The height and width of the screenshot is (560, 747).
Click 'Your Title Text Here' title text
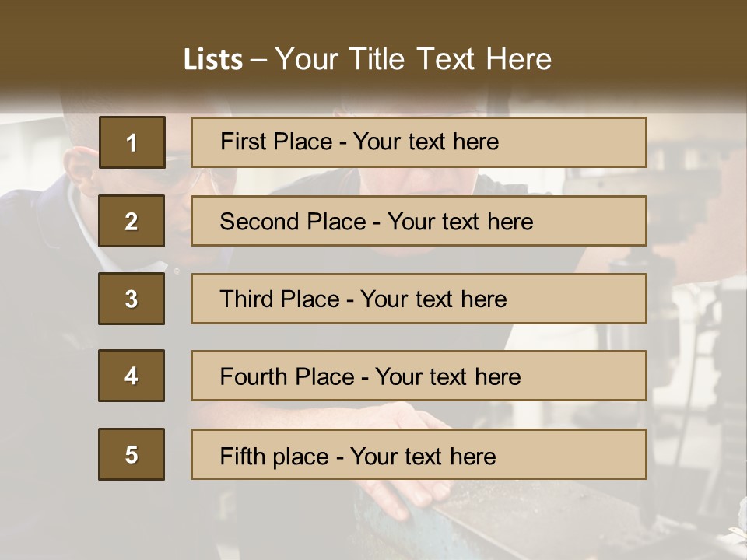pos(413,59)
